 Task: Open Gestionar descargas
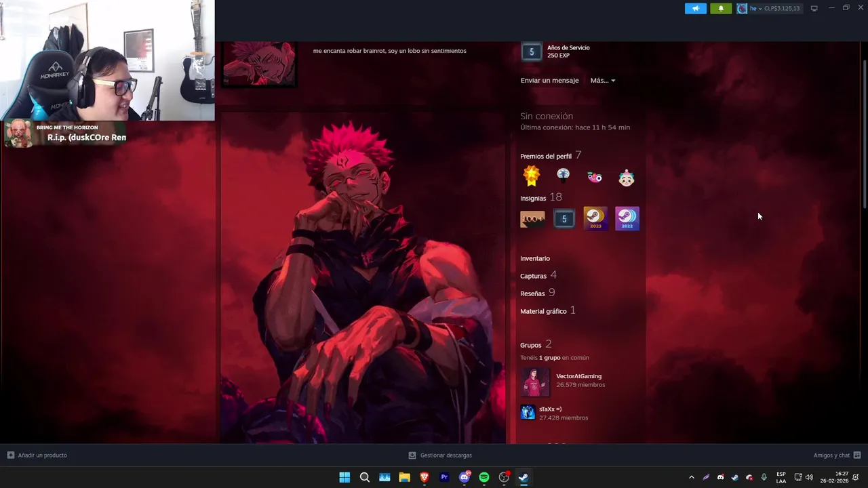pyautogui.click(x=440, y=455)
